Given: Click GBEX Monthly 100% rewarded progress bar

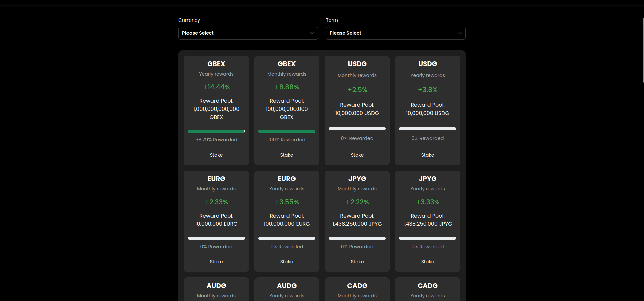Looking at the screenshot, I should (287, 131).
